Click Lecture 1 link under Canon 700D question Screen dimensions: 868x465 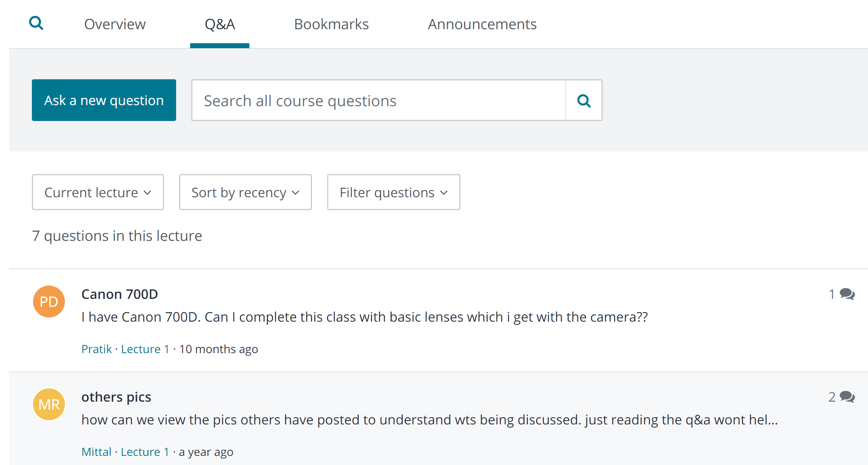point(145,349)
